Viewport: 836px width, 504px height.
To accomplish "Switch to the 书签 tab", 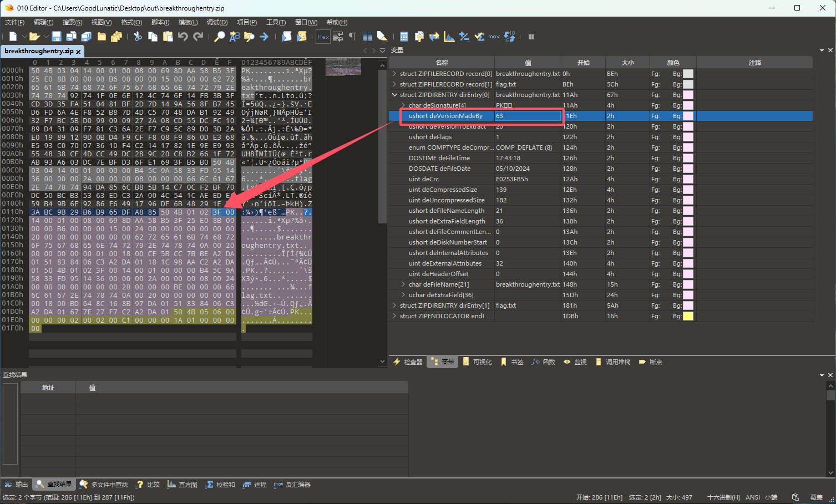I will coord(511,362).
